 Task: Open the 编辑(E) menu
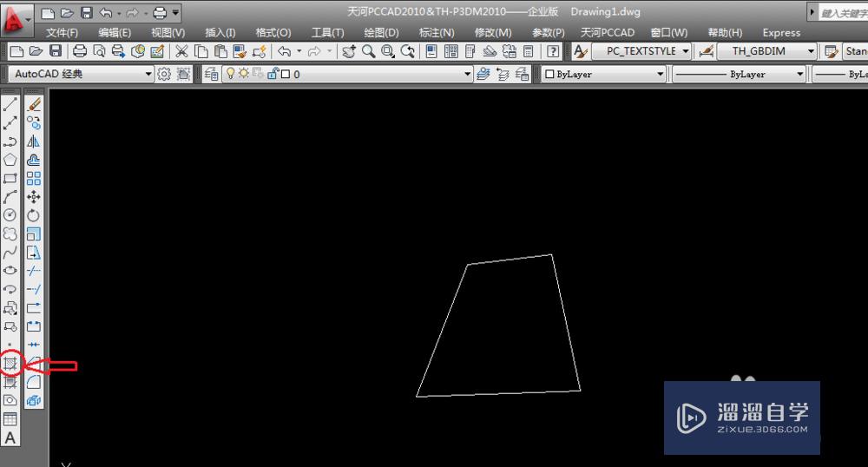coord(115,33)
